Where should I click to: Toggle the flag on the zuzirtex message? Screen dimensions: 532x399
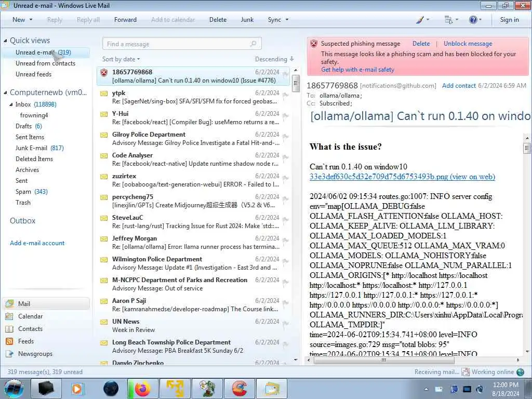point(285,179)
